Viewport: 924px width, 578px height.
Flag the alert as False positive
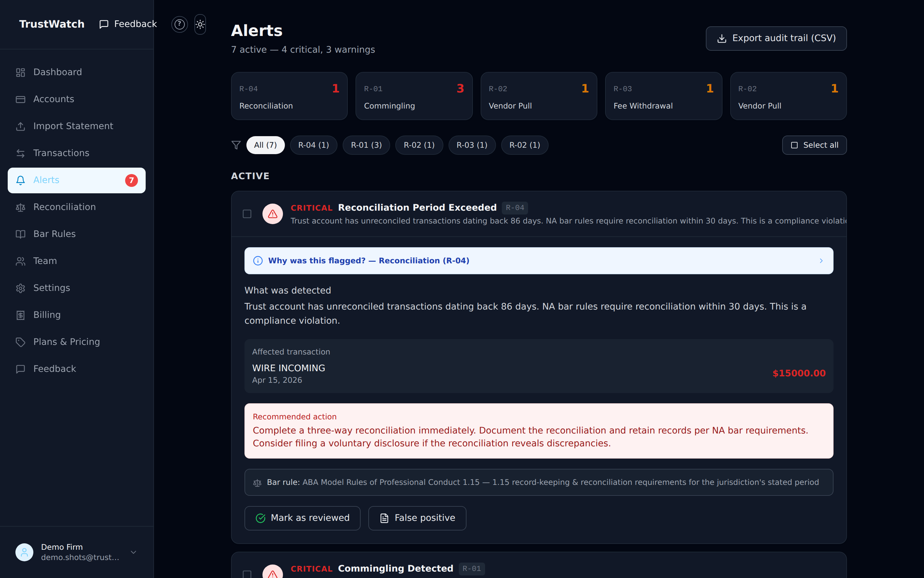click(417, 518)
